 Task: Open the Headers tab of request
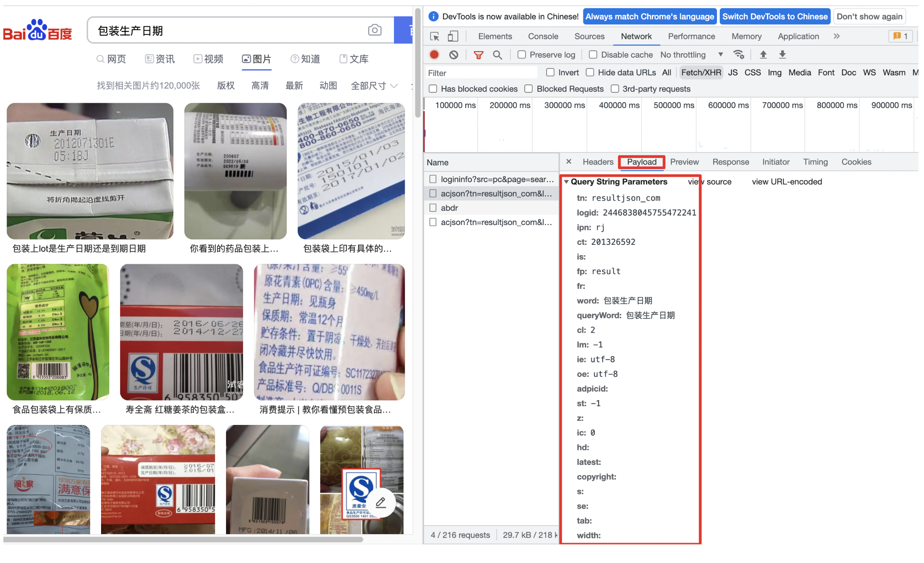(598, 162)
